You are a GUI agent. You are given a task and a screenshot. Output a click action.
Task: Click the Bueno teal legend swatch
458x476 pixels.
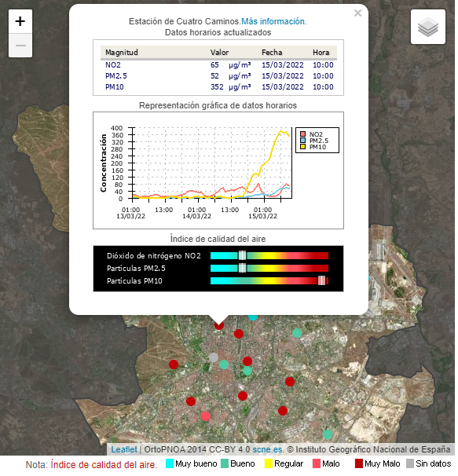point(225,463)
